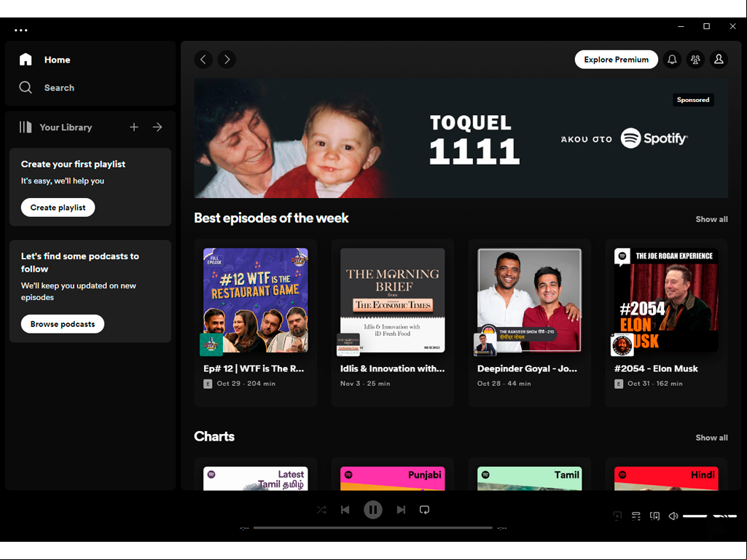
Task: Click the 'Oct 31 · 162 min' episode info
Action: pos(655,383)
